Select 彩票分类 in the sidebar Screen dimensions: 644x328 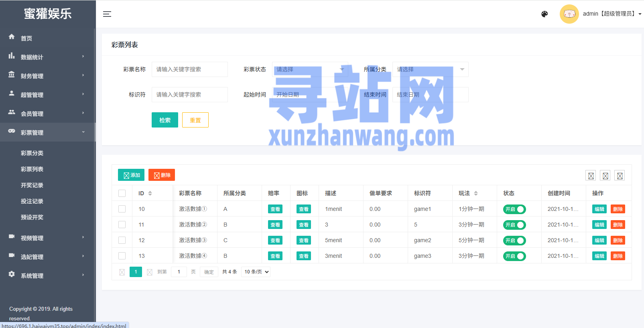pyautogui.click(x=32, y=153)
